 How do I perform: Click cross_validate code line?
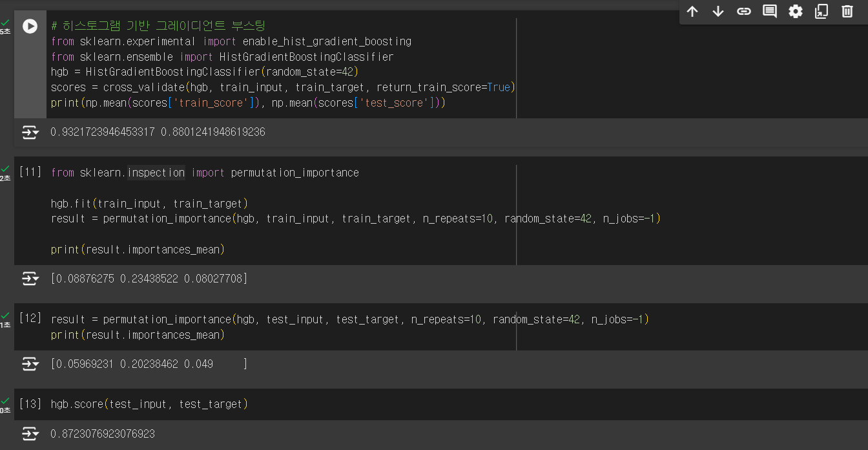(x=283, y=88)
